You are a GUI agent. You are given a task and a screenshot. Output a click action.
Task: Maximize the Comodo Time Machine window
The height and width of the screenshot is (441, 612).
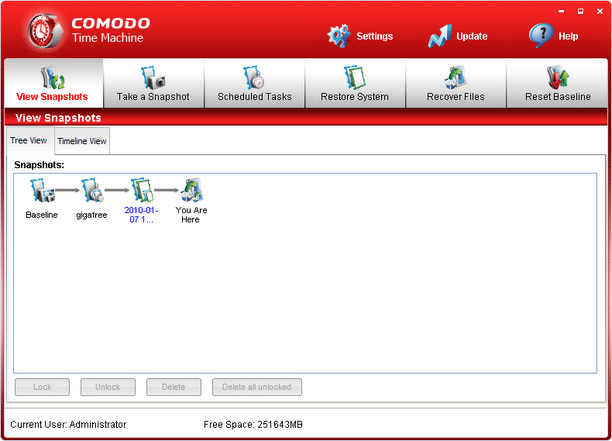point(580,11)
